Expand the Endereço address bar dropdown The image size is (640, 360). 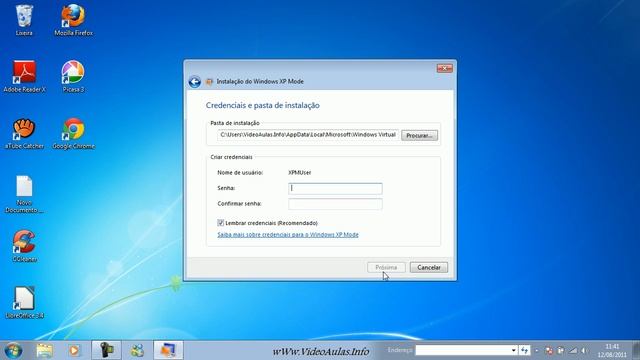point(514,350)
